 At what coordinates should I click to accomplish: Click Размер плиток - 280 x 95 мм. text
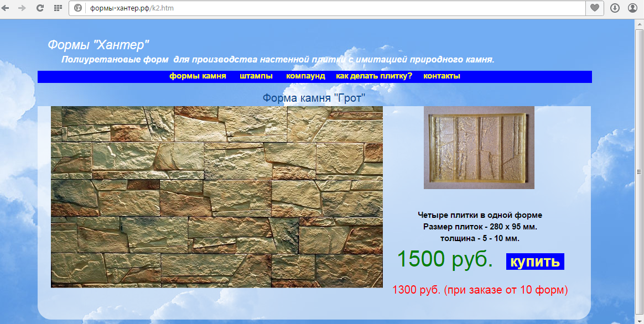(x=480, y=227)
